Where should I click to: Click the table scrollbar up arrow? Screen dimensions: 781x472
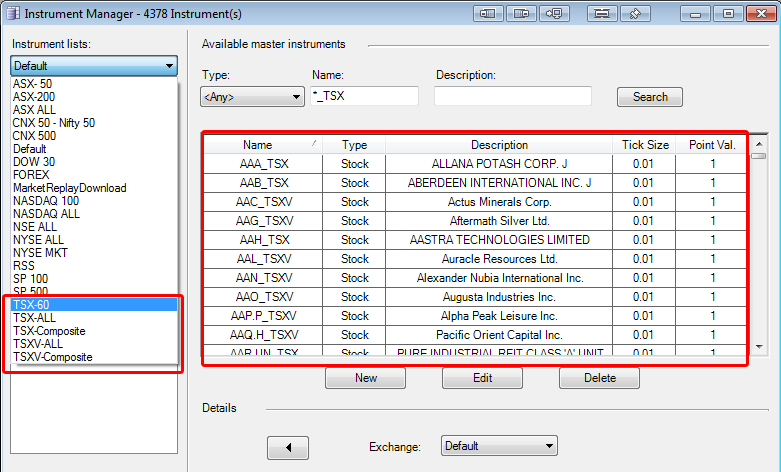click(x=759, y=144)
